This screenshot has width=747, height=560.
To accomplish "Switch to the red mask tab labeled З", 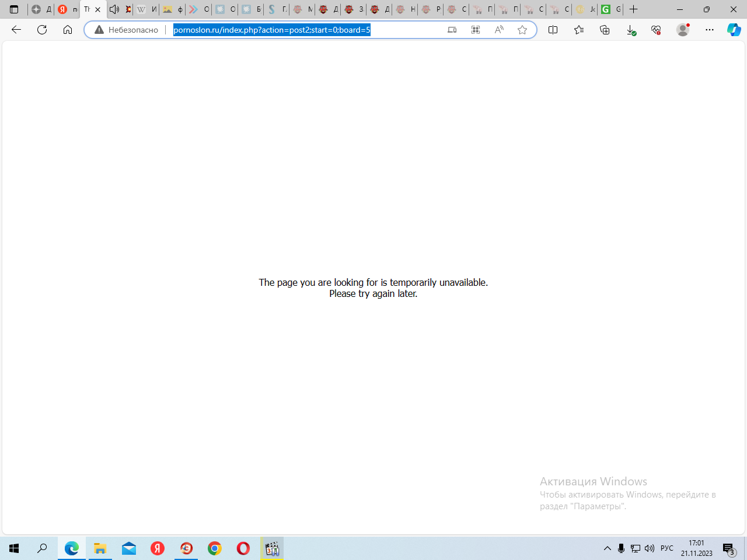I will [354, 9].
